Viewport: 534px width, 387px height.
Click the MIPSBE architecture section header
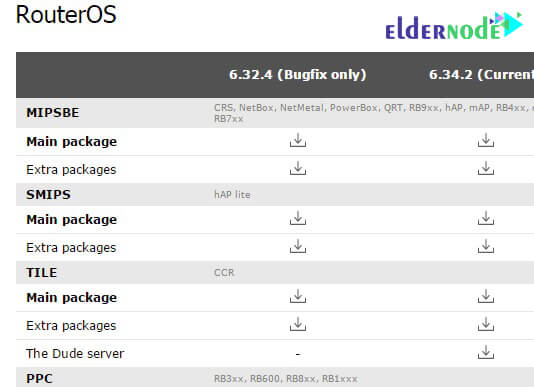click(x=275, y=113)
